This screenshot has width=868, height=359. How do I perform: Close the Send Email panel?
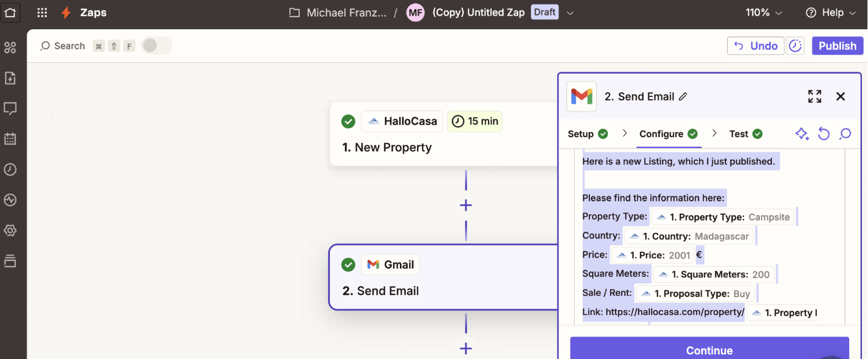[840, 96]
